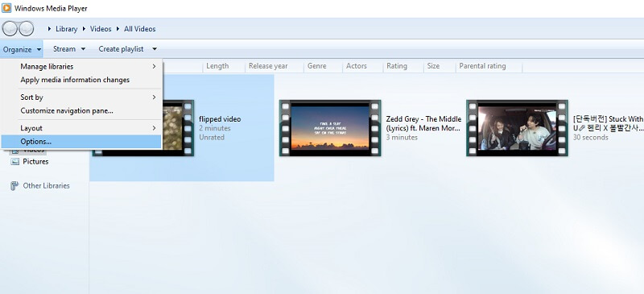Open Options... from the Organize menu
Viewport: 644px width, 294px height.
click(x=81, y=142)
